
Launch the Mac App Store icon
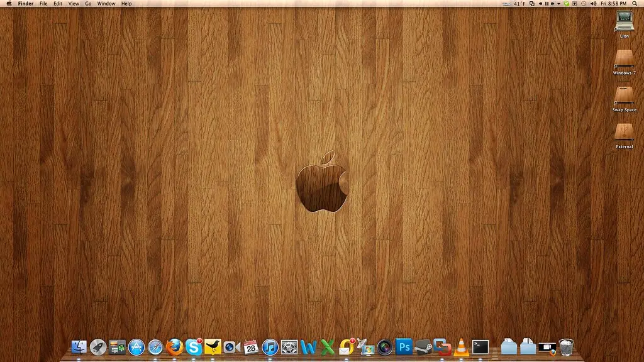coord(136,348)
